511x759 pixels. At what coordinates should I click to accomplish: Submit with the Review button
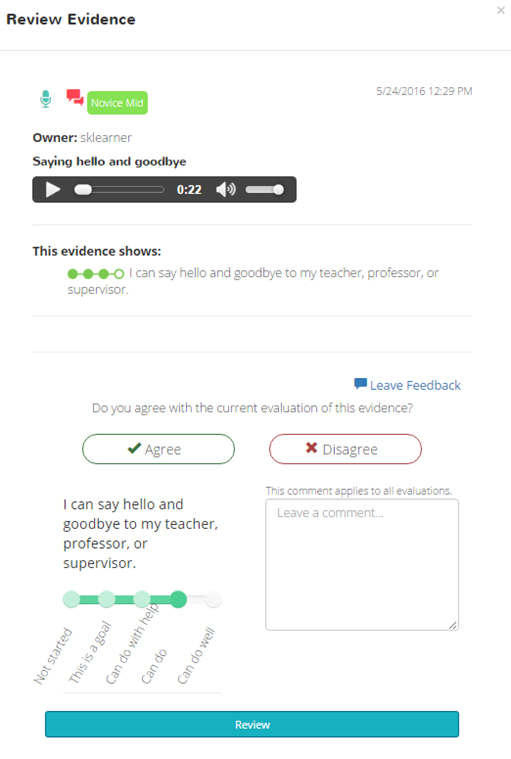click(252, 724)
